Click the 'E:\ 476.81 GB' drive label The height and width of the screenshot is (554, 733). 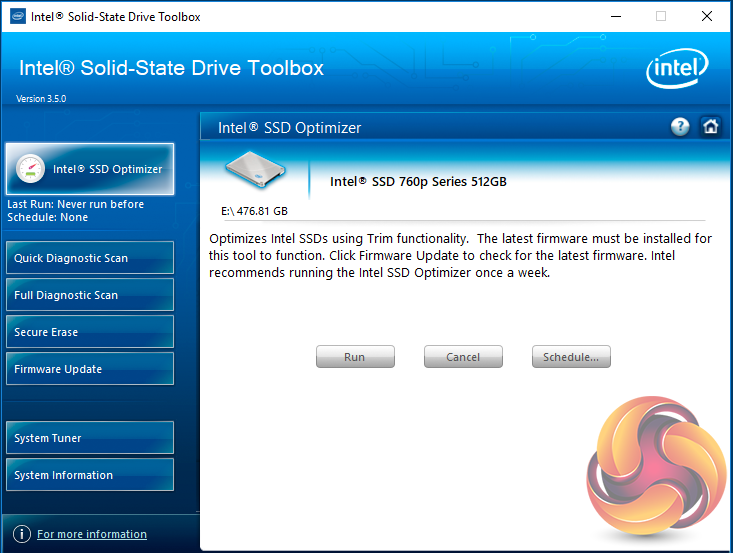pyautogui.click(x=254, y=211)
